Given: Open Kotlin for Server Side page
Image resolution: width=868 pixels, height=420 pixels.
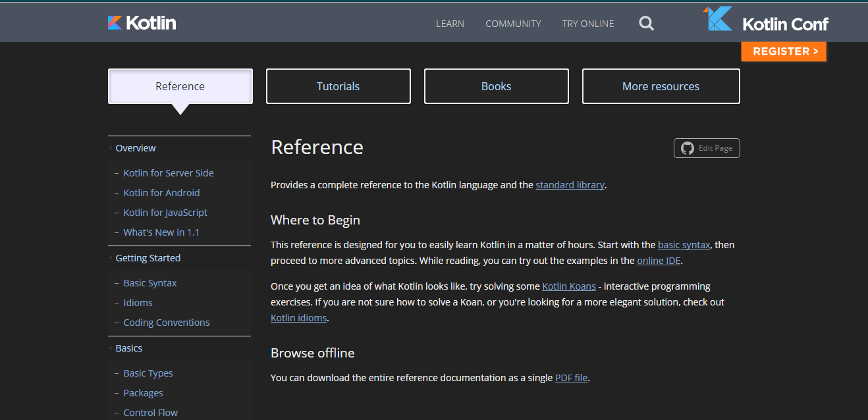Looking at the screenshot, I should (169, 173).
